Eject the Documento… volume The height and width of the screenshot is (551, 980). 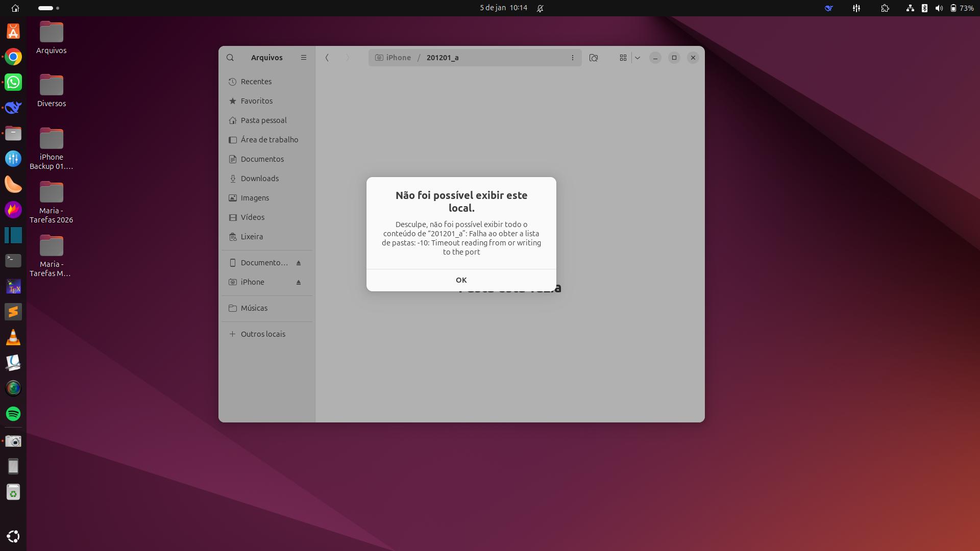pyautogui.click(x=299, y=263)
